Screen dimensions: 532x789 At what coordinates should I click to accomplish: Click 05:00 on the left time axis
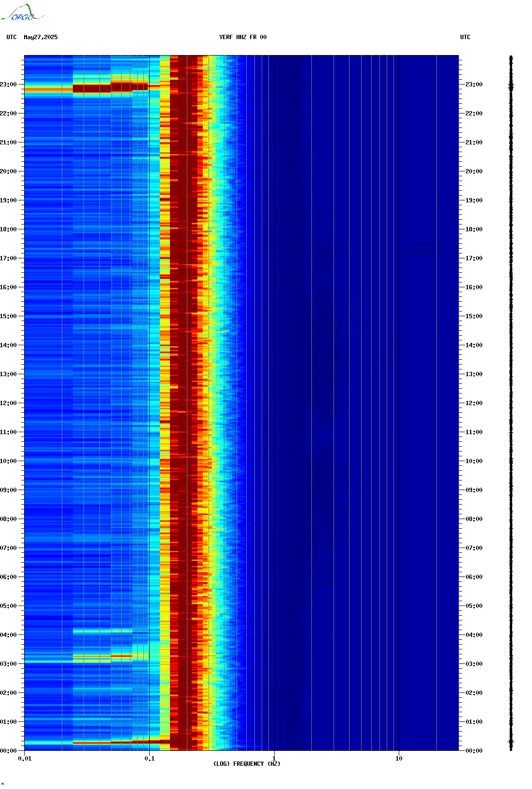click(x=8, y=606)
